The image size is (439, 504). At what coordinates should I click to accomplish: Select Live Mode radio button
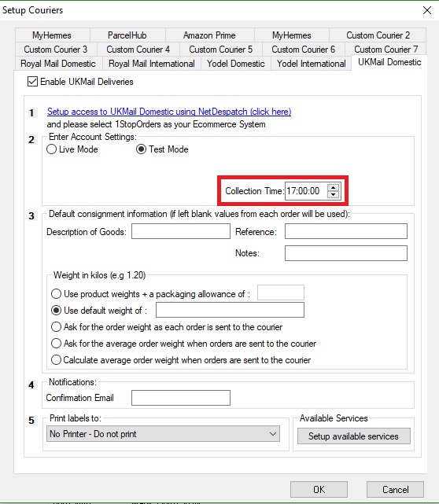(x=51, y=149)
